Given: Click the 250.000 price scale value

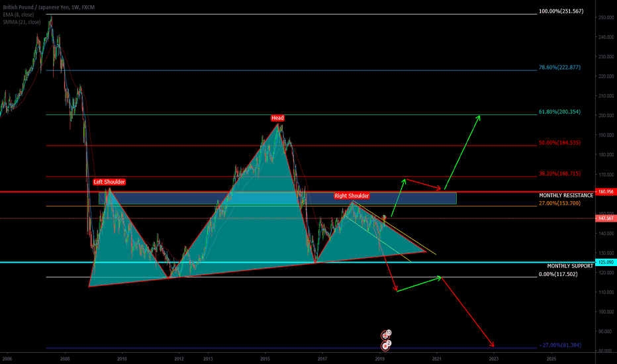Looking at the screenshot, I should [x=606, y=17].
